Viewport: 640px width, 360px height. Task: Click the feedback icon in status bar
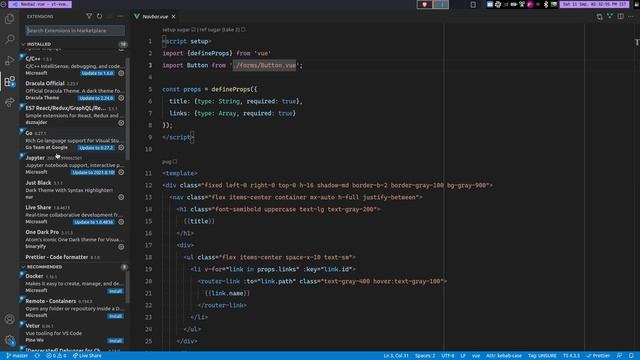(620, 356)
